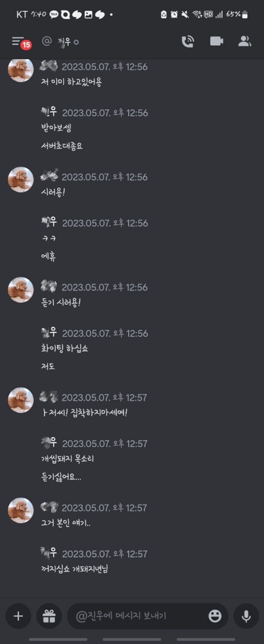Open the gift icon
This screenshot has width=264, height=644.
(49, 616)
